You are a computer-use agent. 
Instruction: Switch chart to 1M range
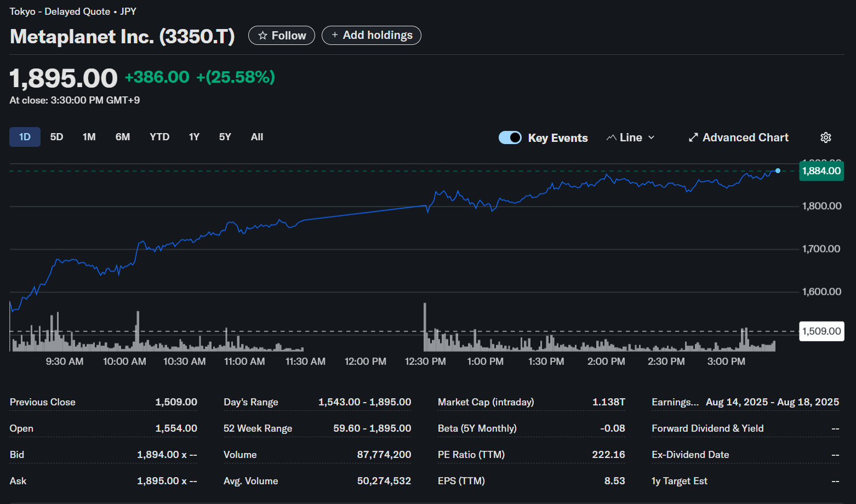click(x=89, y=137)
